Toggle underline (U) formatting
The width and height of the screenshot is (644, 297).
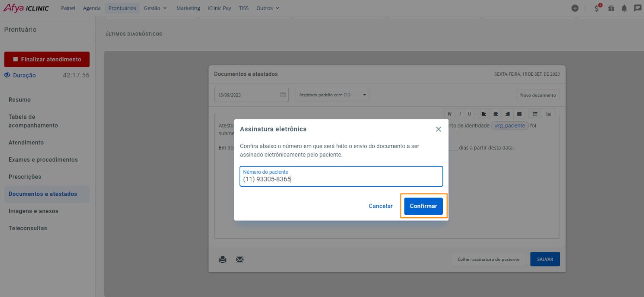pyautogui.click(x=469, y=114)
